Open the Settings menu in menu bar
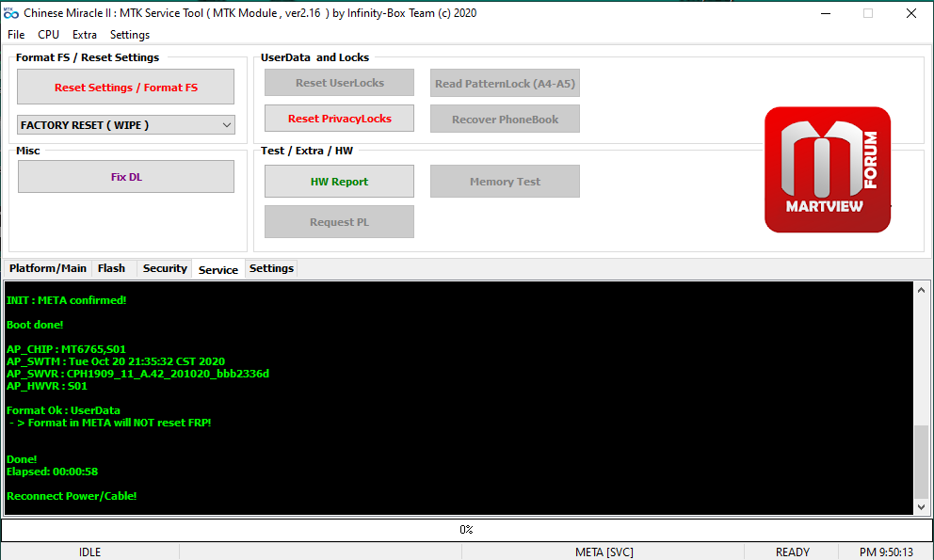 (x=130, y=35)
